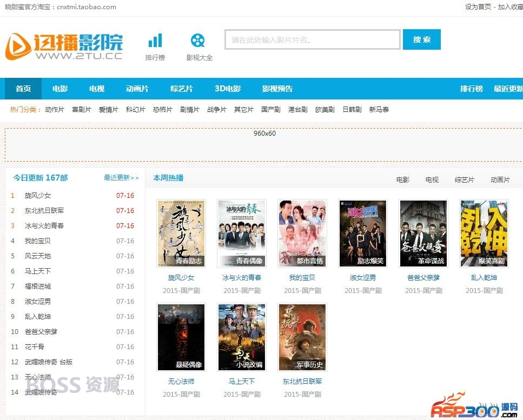Click 设为首页 link at top right
The image size is (523, 420).
[478, 6]
